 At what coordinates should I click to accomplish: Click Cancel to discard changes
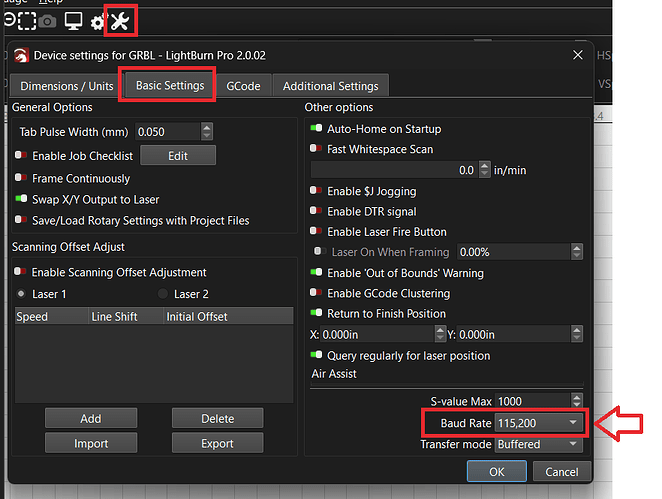562,471
